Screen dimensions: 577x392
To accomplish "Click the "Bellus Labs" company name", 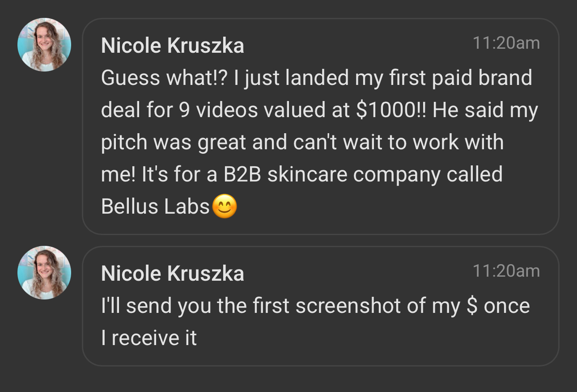I will (155, 207).
